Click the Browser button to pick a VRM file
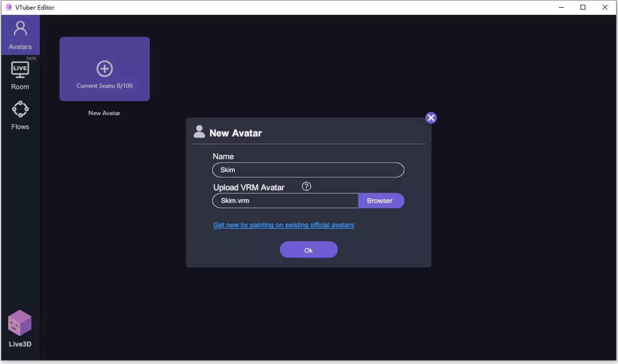 click(381, 201)
